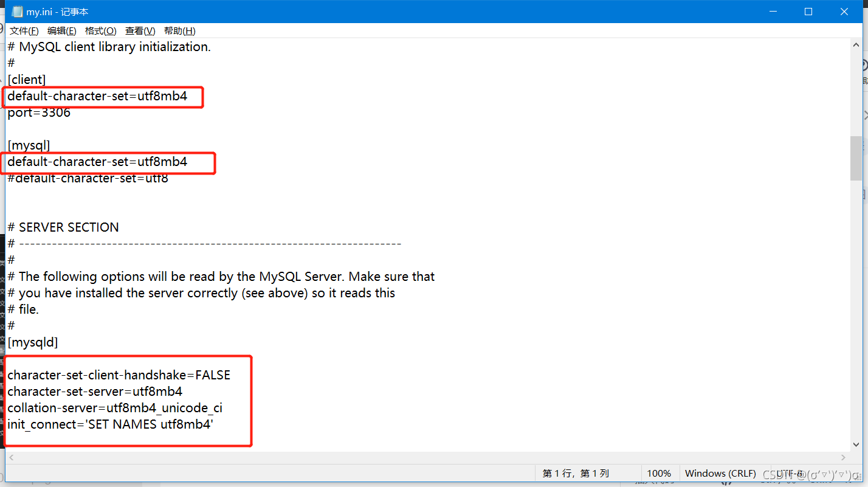Click the 第 1 行, 第 1 列 status entry
868x487 pixels.
point(576,473)
